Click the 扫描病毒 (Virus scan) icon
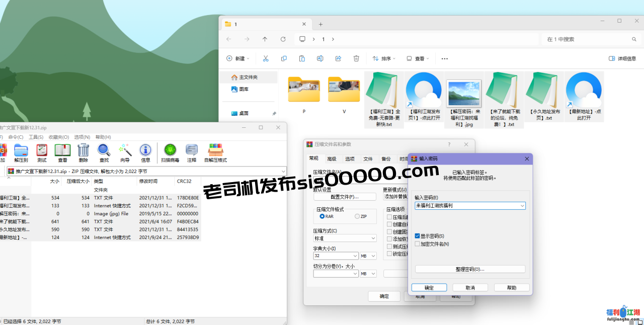644x325 pixels. point(170,151)
